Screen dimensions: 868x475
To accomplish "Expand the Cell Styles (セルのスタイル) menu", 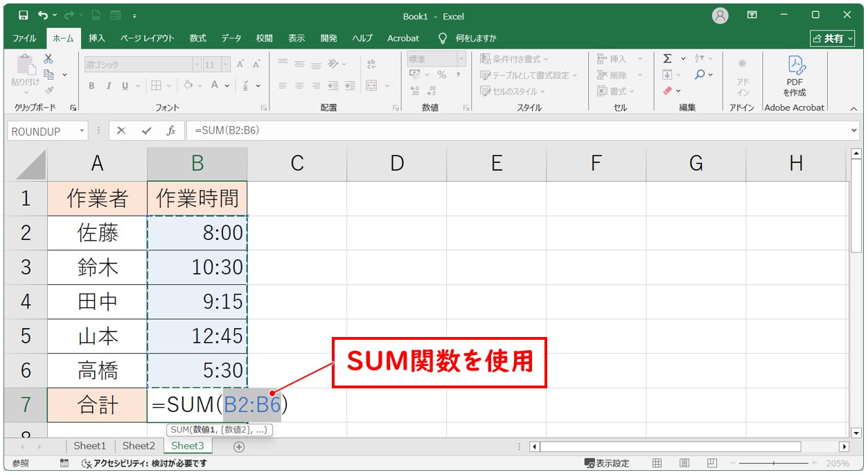I will coord(513,91).
